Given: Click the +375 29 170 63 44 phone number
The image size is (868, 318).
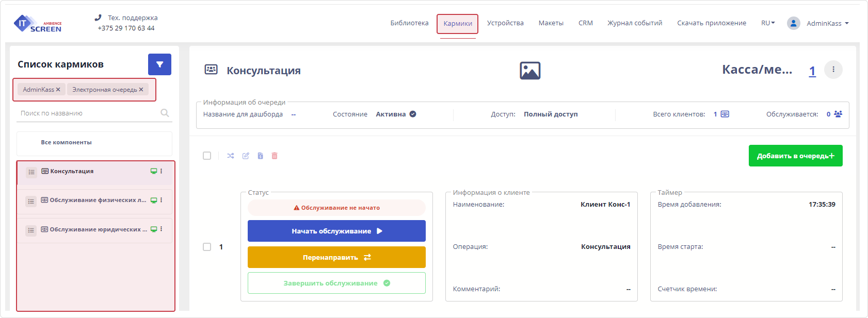Looking at the screenshot, I should click(126, 28).
